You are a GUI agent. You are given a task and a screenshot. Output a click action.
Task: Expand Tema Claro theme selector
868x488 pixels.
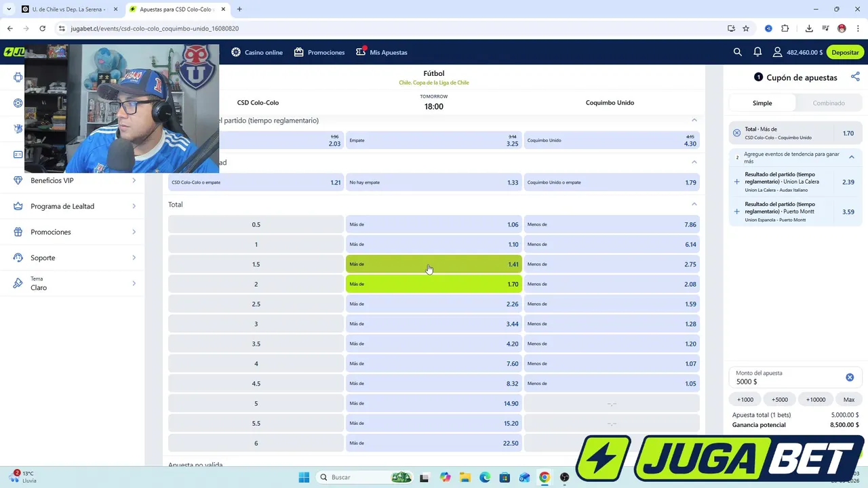coord(134,283)
